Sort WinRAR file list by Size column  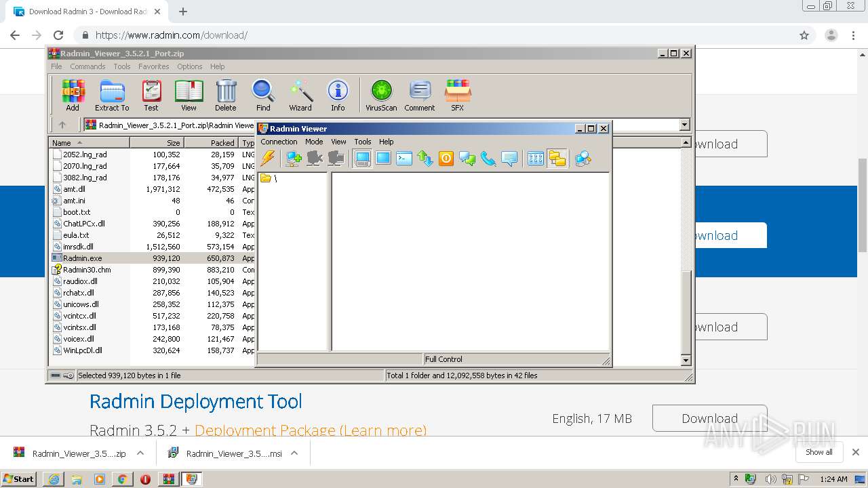click(x=157, y=143)
